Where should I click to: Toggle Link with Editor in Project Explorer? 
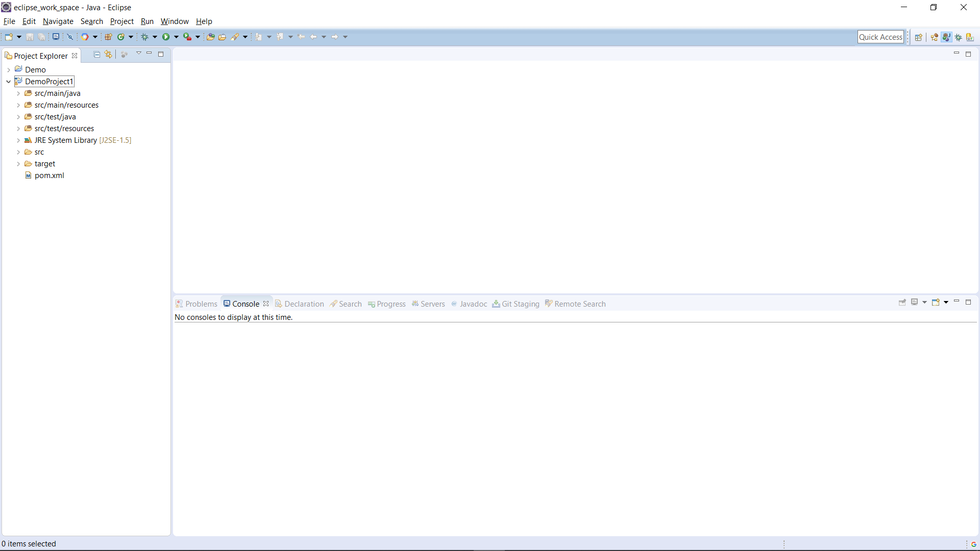click(x=108, y=54)
